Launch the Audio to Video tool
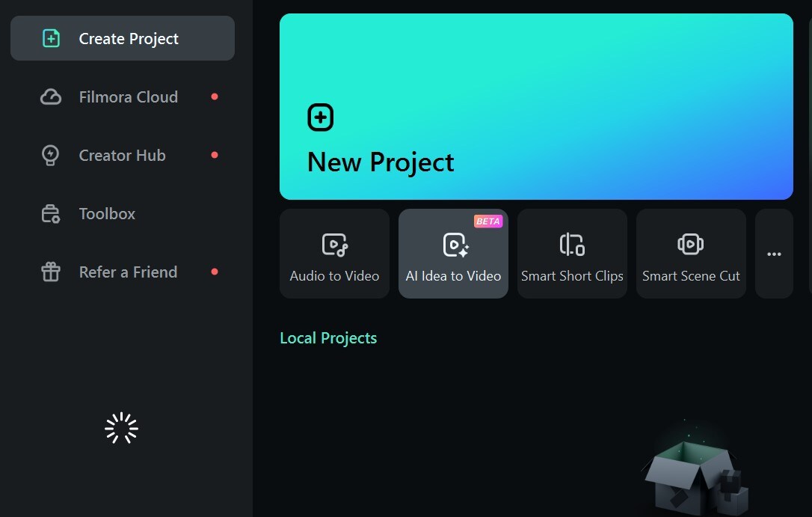The height and width of the screenshot is (517, 812). 334,254
